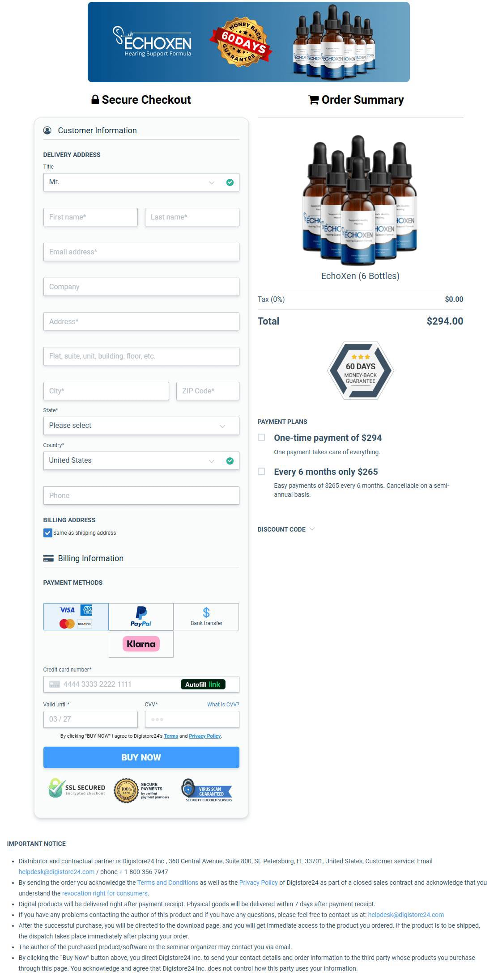Focus the Last name field
The width and height of the screenshot is (494, 980).
coord(192,217)
